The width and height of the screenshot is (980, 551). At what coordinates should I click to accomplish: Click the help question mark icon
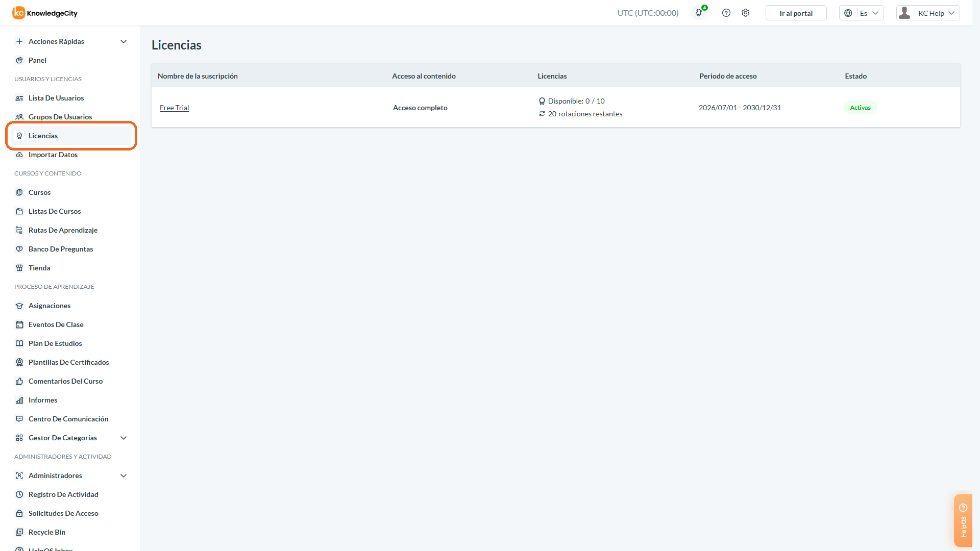click(726, 13)
